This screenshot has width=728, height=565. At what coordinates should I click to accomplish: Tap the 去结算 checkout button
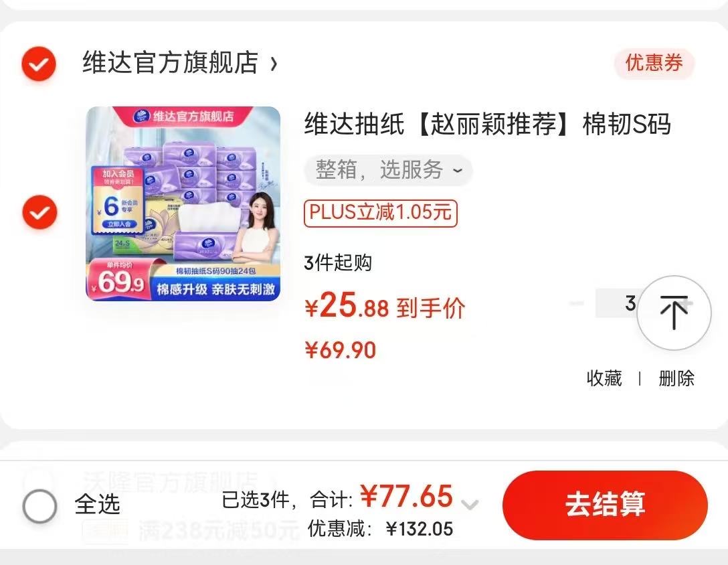(605, 505)
